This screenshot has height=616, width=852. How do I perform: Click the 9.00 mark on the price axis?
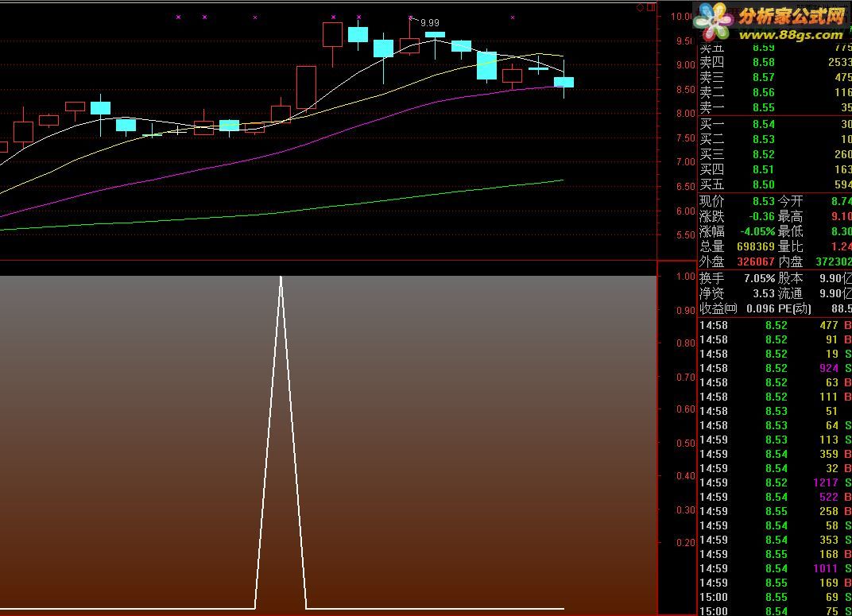685,64
